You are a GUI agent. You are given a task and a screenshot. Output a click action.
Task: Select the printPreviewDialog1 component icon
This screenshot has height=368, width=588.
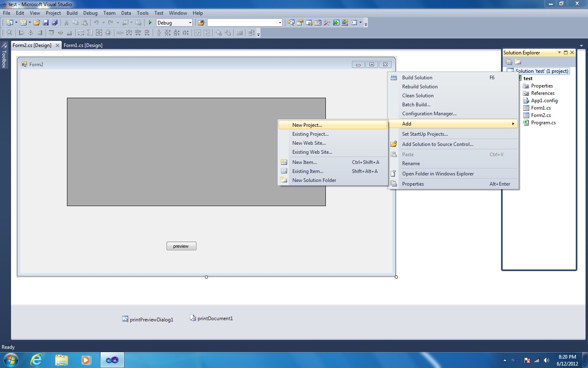pyautogui.click(x=125, y=319)
